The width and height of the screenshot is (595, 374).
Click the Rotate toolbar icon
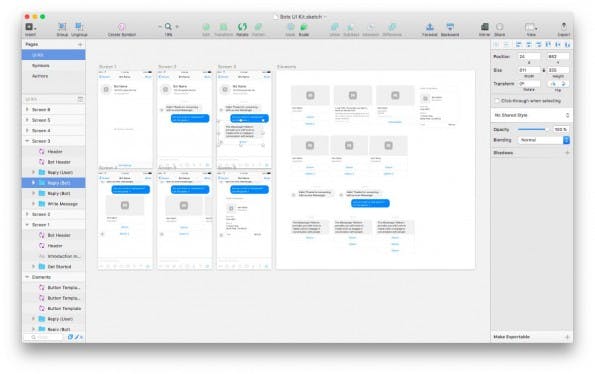(242, 27)
